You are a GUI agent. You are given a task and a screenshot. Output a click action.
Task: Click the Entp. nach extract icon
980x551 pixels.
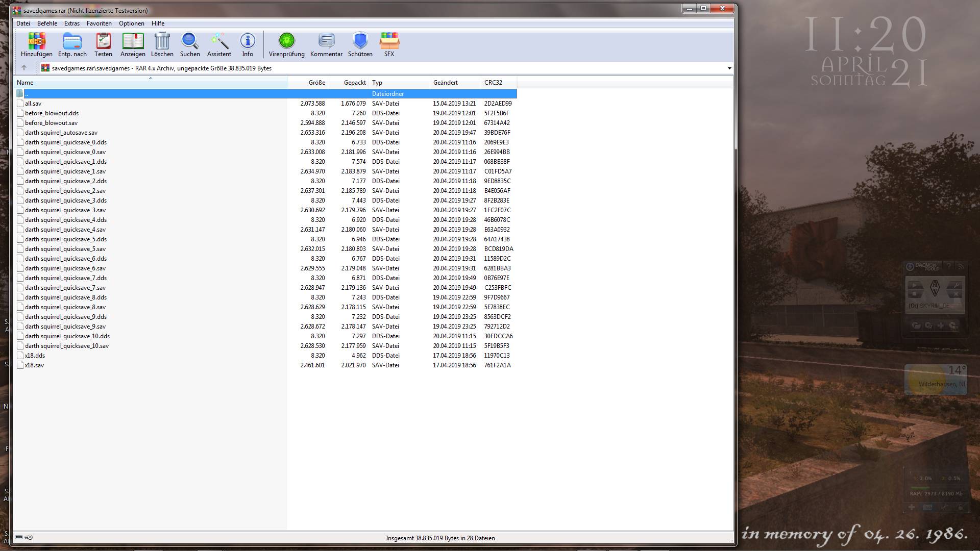coord(72,44)
